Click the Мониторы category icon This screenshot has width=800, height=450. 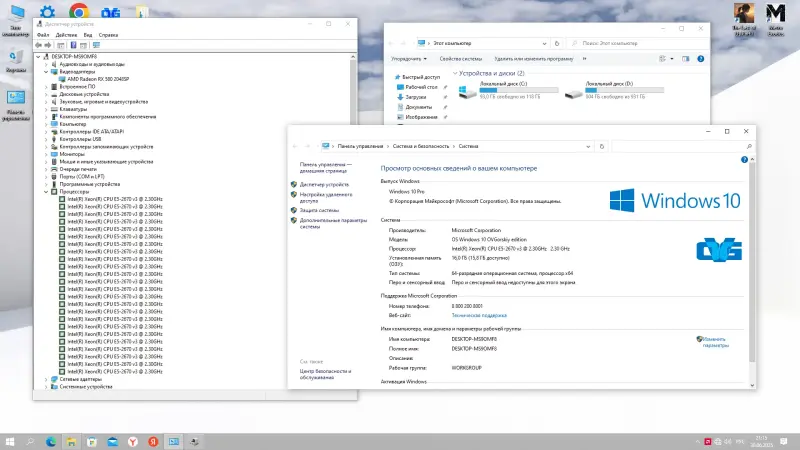click(x=54, y=154)
